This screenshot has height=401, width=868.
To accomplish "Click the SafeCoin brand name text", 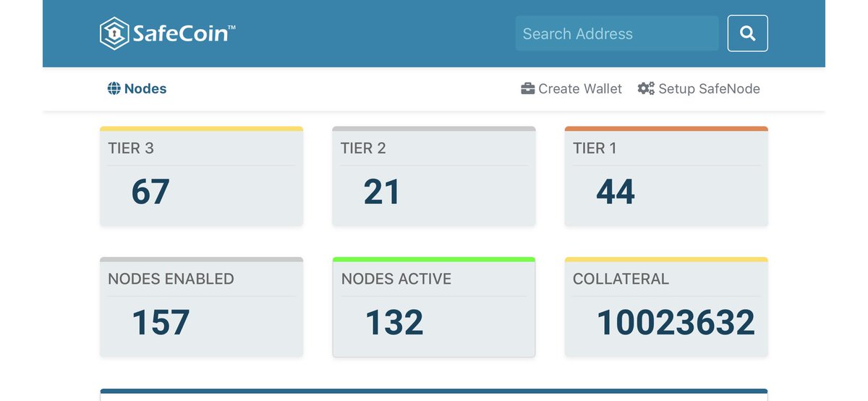I will pos(184,34).
